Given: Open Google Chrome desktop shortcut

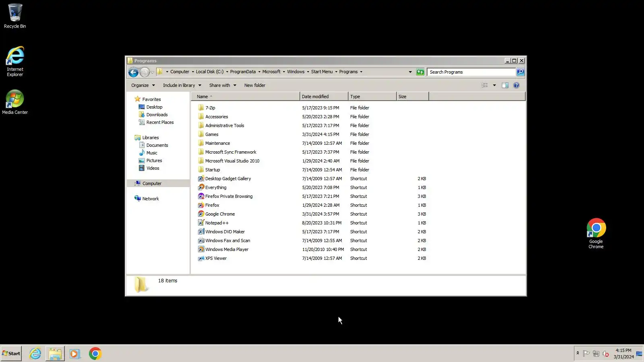Looking at the screenshot, I should coord(596,234).
